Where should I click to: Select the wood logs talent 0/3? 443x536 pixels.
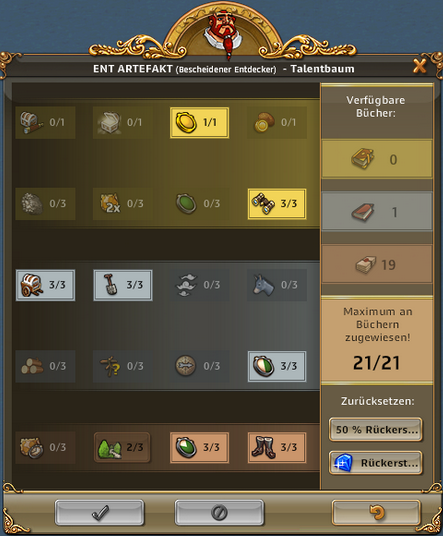pos(45,366)
